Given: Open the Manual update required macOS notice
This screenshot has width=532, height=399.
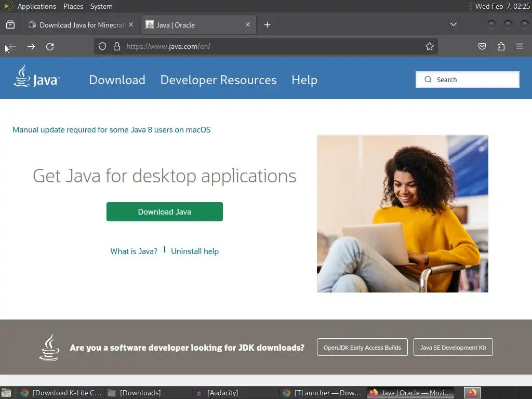Looking at the screenshot, I should pos(111,129).
